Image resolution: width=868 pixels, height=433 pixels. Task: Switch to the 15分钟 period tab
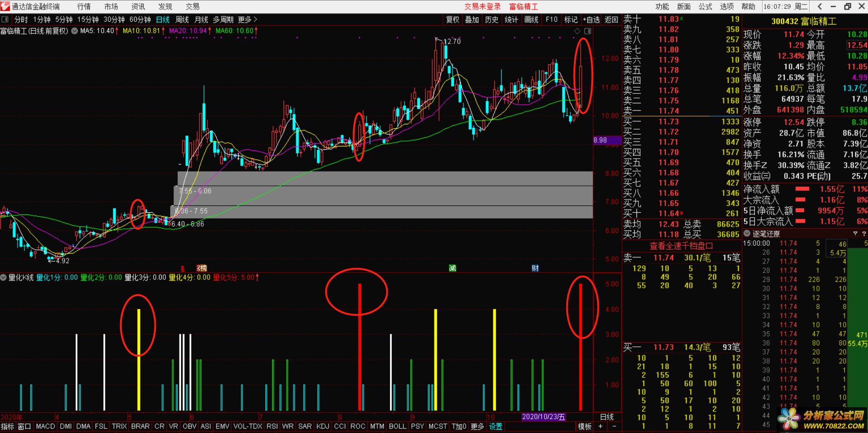point(88,19)
